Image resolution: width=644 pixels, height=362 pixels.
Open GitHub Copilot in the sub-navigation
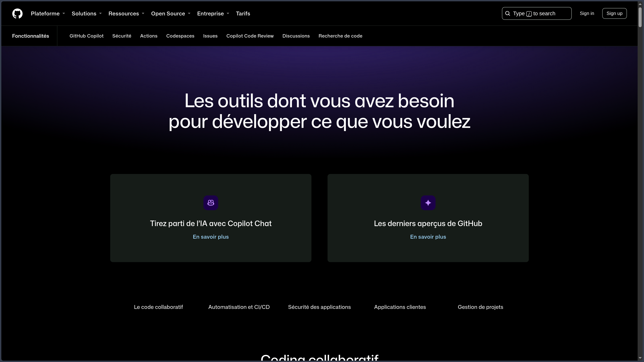coord(87,36)
